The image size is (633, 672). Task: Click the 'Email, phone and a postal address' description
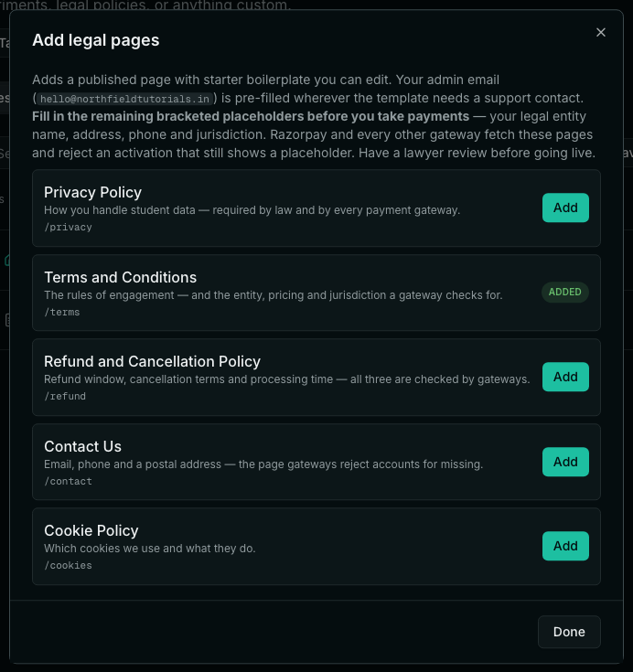pyautogui.click(x=263, y=464)
